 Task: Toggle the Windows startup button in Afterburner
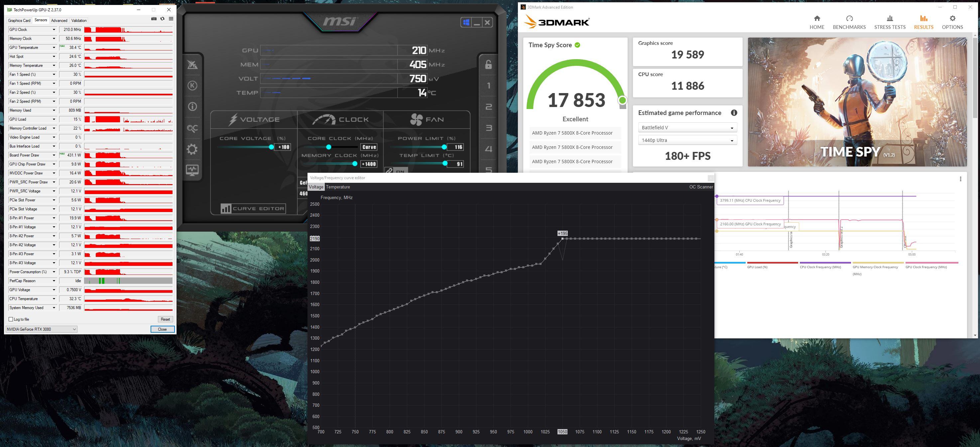[x=466, y=23]
